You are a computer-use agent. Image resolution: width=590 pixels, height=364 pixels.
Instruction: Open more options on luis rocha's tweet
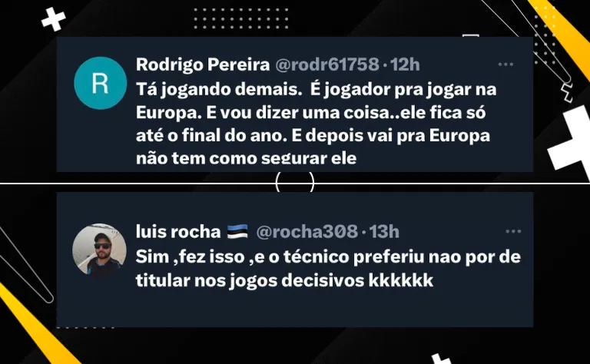pyautogui.click(x=513, y=231)
